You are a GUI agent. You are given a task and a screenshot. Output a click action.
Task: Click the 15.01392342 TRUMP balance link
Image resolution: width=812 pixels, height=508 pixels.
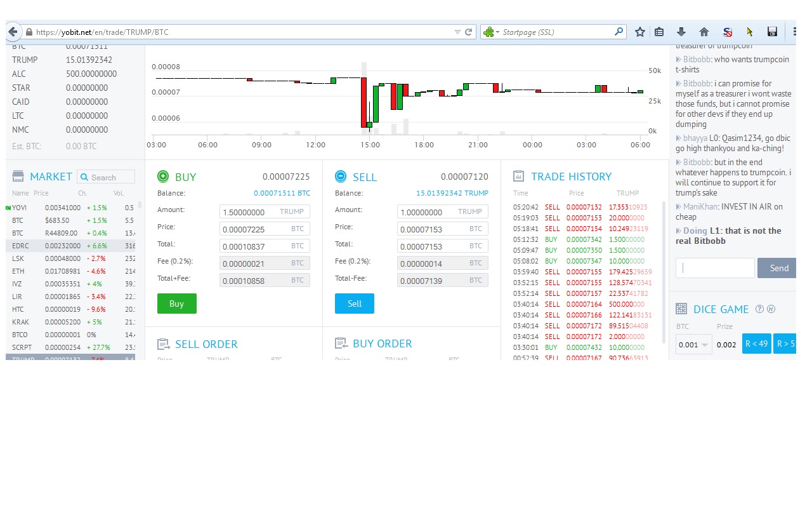[x=452, y=193]
